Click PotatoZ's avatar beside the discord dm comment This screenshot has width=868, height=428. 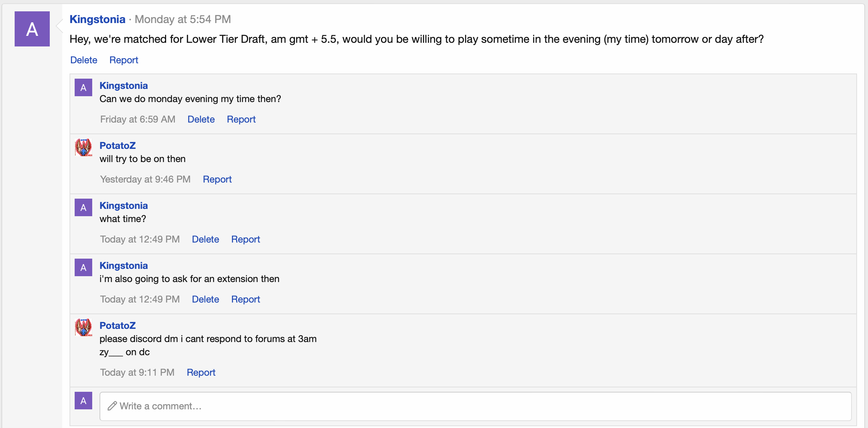coord(83,327)
